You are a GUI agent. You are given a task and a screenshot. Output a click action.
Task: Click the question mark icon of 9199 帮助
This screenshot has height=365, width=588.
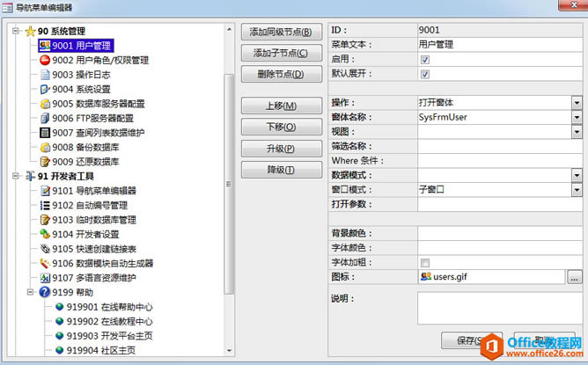[45, 292]
